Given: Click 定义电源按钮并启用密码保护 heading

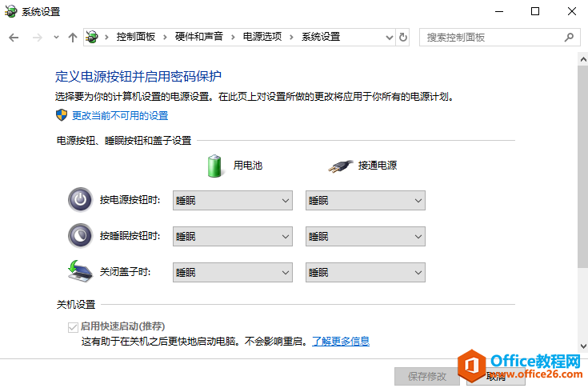Looking at the screenshot, I should [x=138, y=77].
